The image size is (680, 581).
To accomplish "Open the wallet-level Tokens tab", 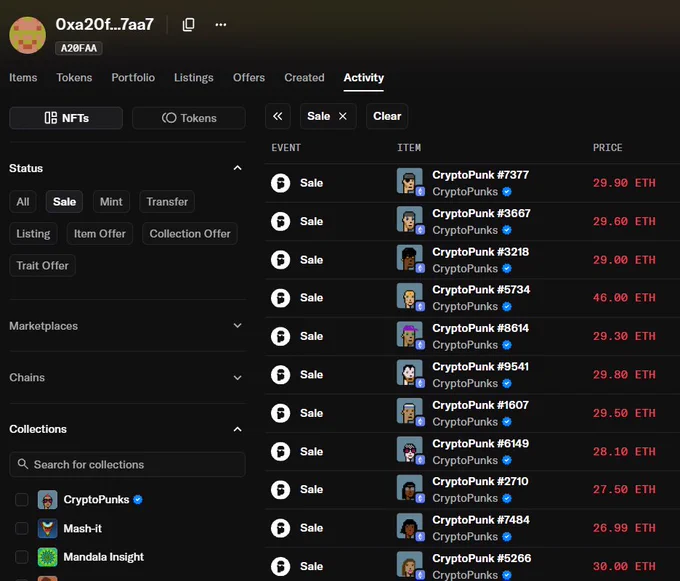I will (74, 78).
